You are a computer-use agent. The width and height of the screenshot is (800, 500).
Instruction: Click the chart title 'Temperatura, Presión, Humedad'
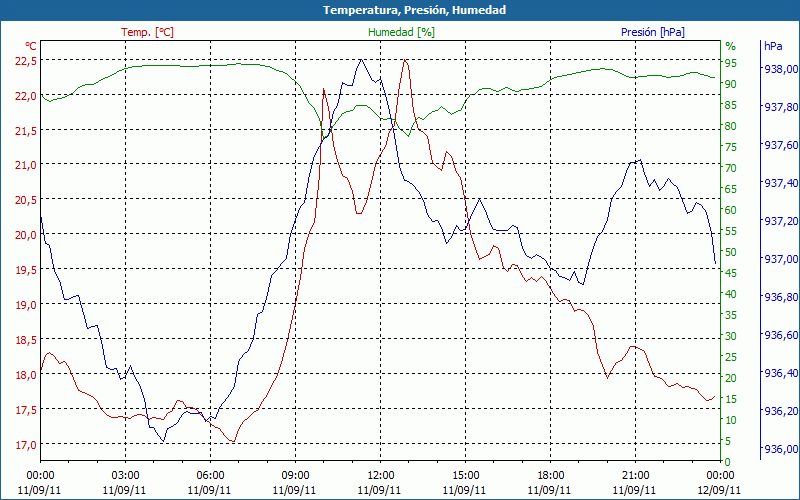pyautogui.click(x=414, y=10)
